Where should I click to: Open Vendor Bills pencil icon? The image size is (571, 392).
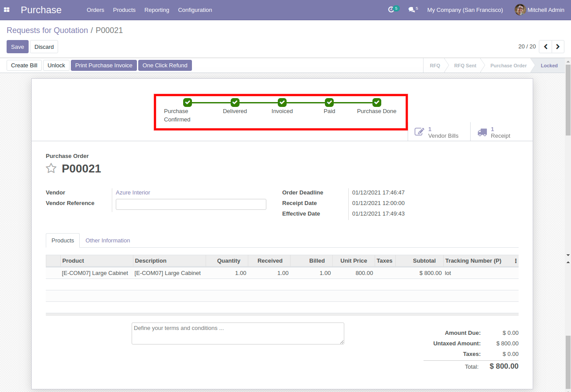[420, 132]
